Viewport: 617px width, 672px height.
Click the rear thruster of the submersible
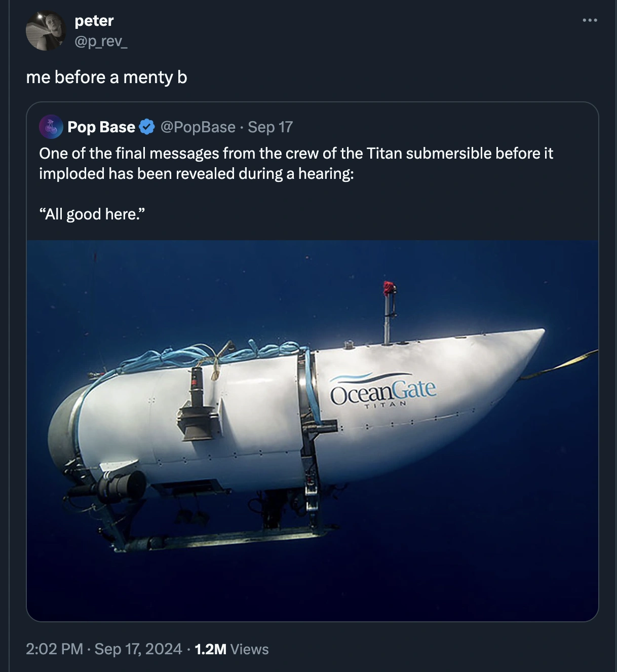[x=125, y=485]
